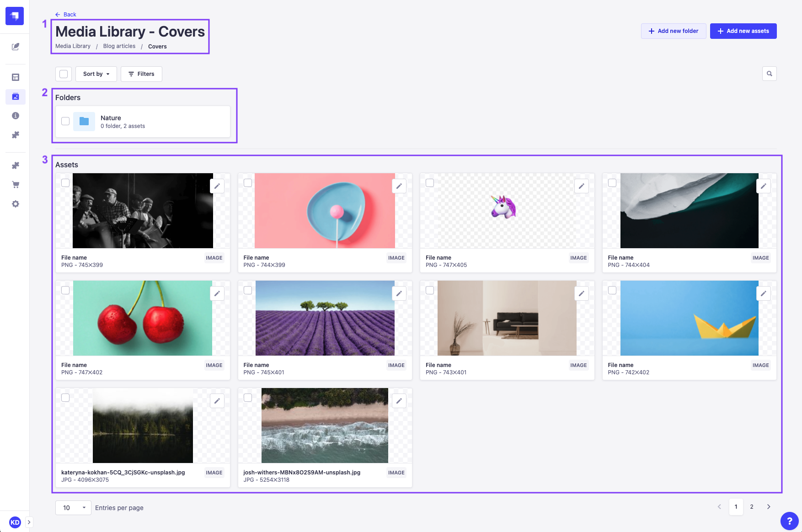Select the Media Library sidebar icon

pos(15,96)
